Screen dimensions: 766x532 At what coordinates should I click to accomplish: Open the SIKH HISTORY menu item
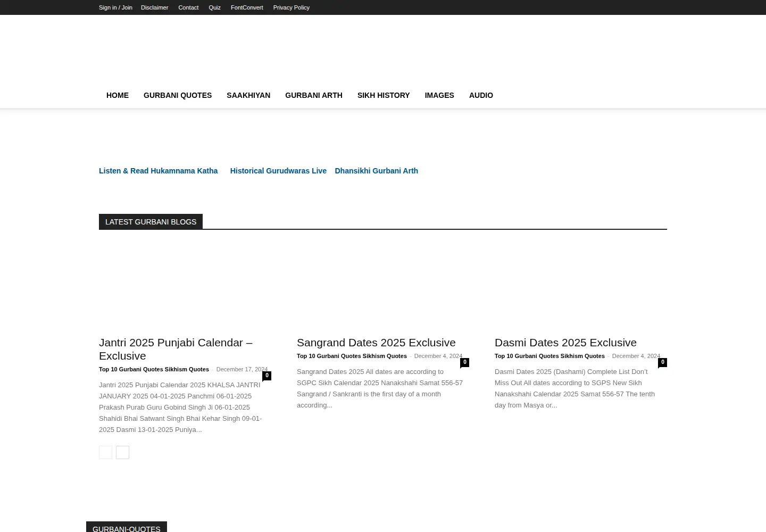point(384,95)
